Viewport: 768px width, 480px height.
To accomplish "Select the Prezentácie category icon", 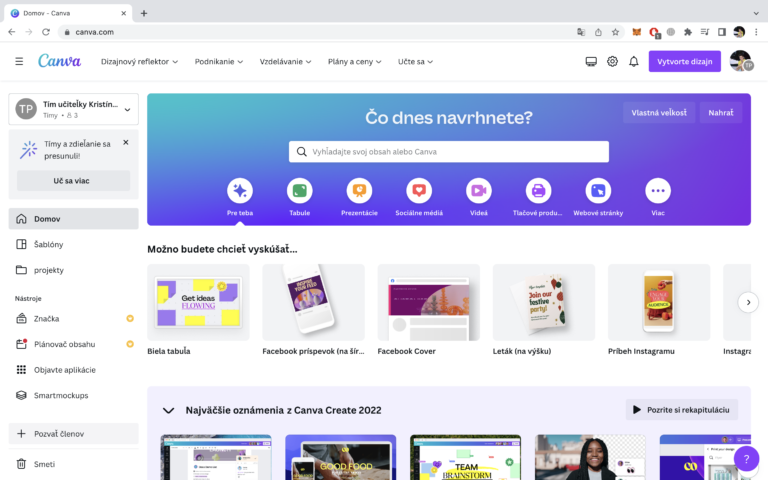I will coord(360,191).
